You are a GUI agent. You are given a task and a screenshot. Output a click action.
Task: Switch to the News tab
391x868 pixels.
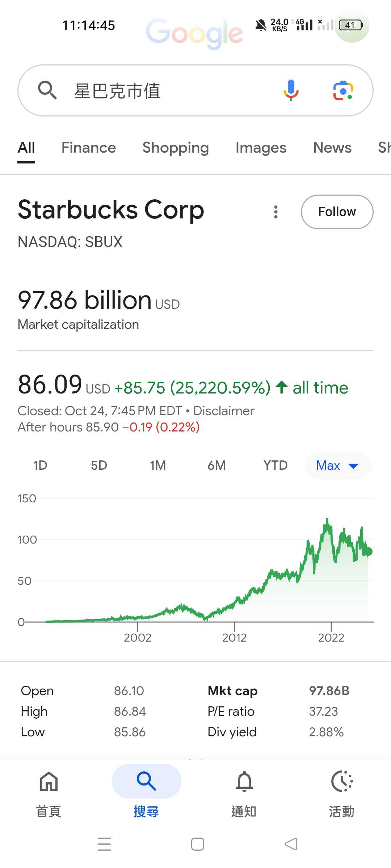tap(332, 148)
